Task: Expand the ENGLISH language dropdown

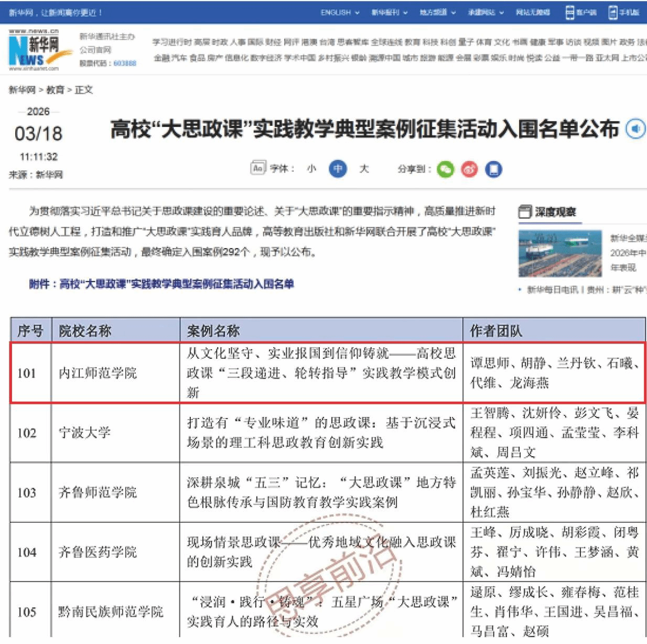Action: tap(340, 12)
